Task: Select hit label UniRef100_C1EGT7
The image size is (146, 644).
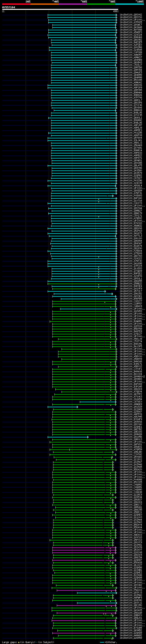Action: tap(131, 301)
